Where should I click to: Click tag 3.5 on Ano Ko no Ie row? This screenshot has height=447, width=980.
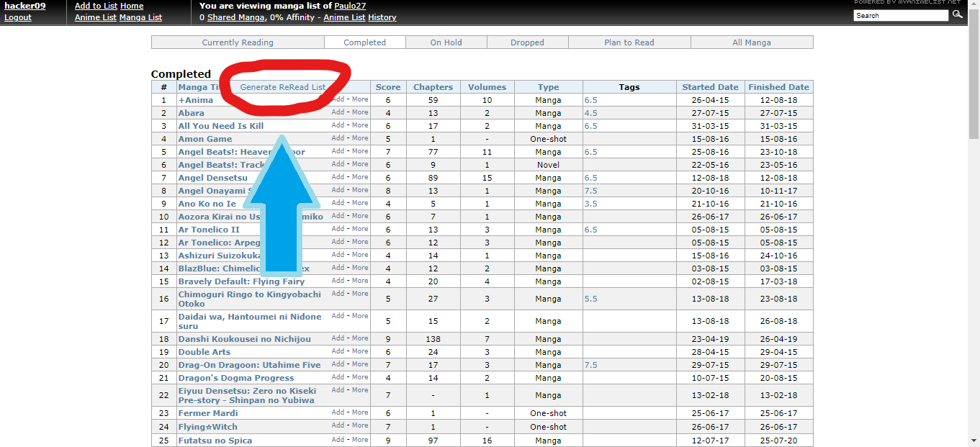tap(591, 204)
